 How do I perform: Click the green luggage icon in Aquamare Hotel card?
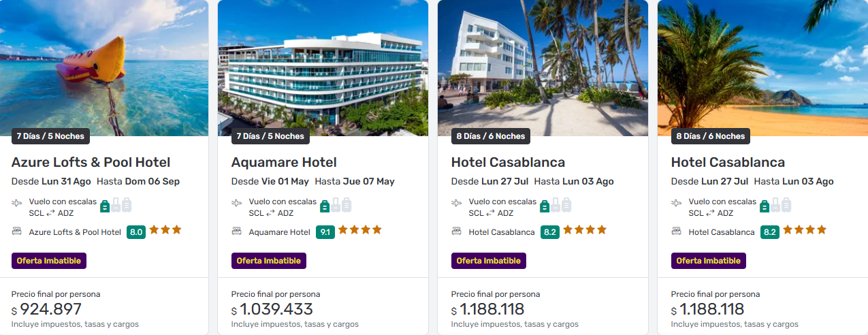[325, 206]
